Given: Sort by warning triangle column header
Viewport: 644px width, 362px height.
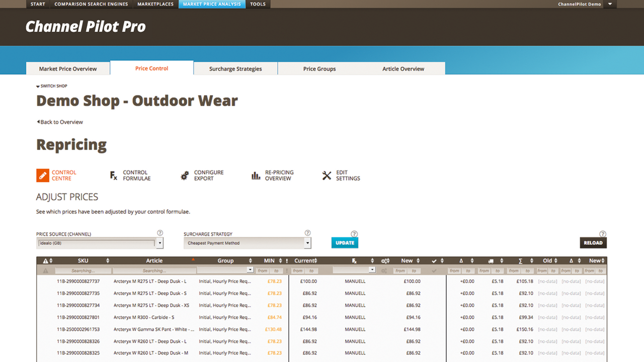Looking at the screenshot, I should (46, 261).
